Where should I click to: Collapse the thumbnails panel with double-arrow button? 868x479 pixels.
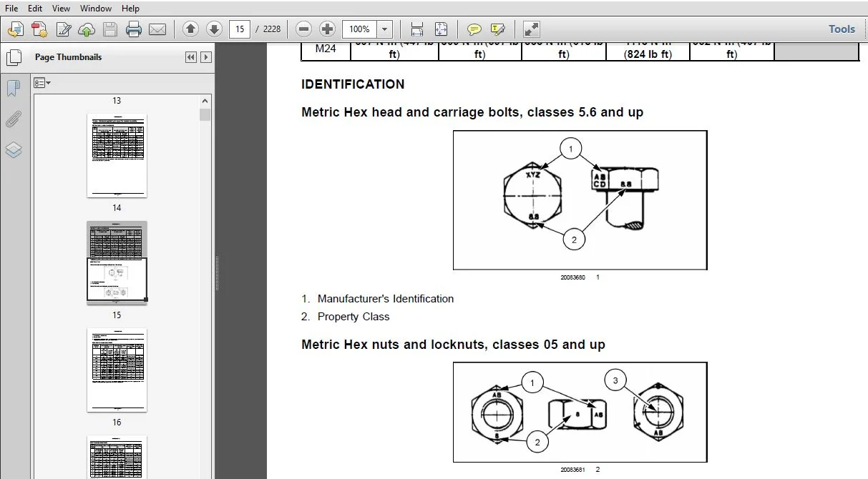(191, 57)
